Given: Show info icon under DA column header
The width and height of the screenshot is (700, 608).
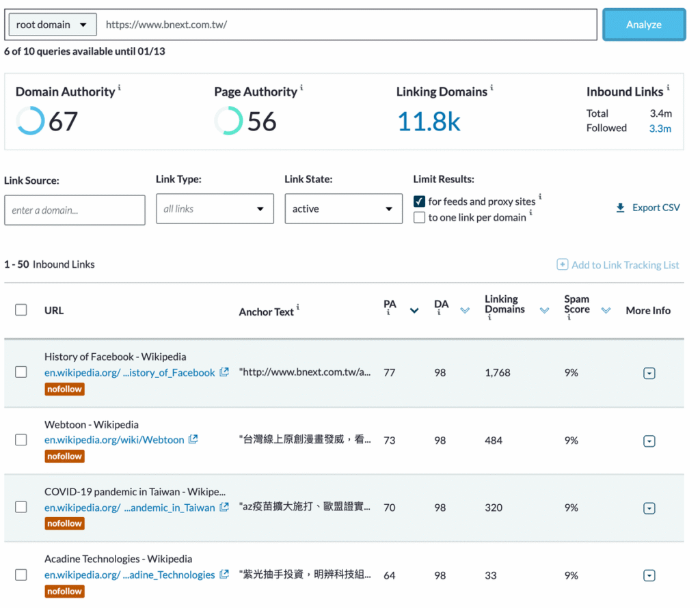Looking at the screenshot, I should coord(439,313).
